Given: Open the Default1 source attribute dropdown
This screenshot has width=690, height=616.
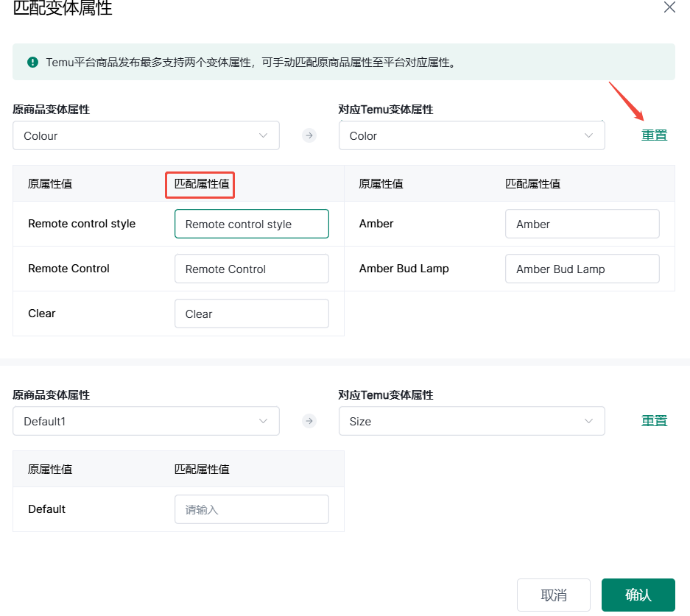Looking at the screenshot, I should click(x=146, y=421).
